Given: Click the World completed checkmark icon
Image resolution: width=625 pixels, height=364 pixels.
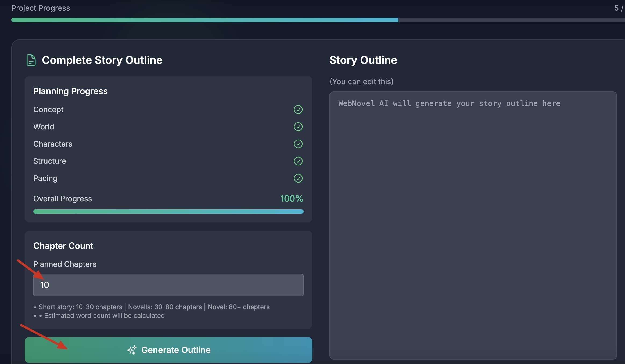Looking at the screenshot, I should click(298, 127).
